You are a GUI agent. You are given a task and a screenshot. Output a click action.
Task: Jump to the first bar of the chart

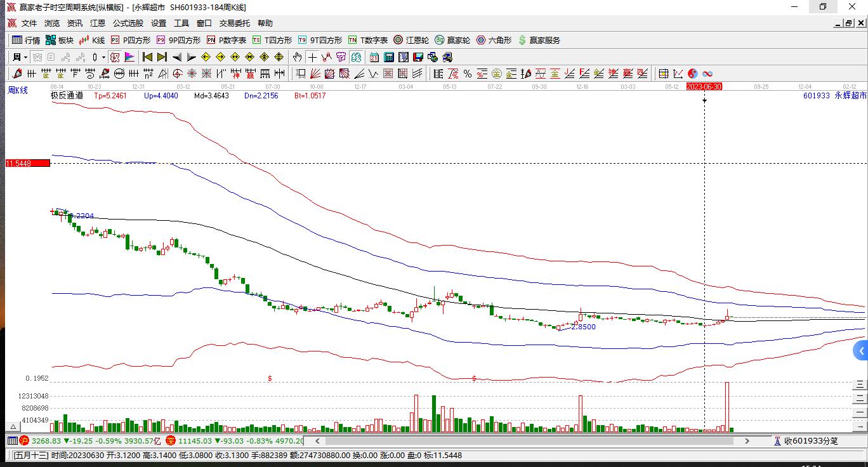click(147, 57)
